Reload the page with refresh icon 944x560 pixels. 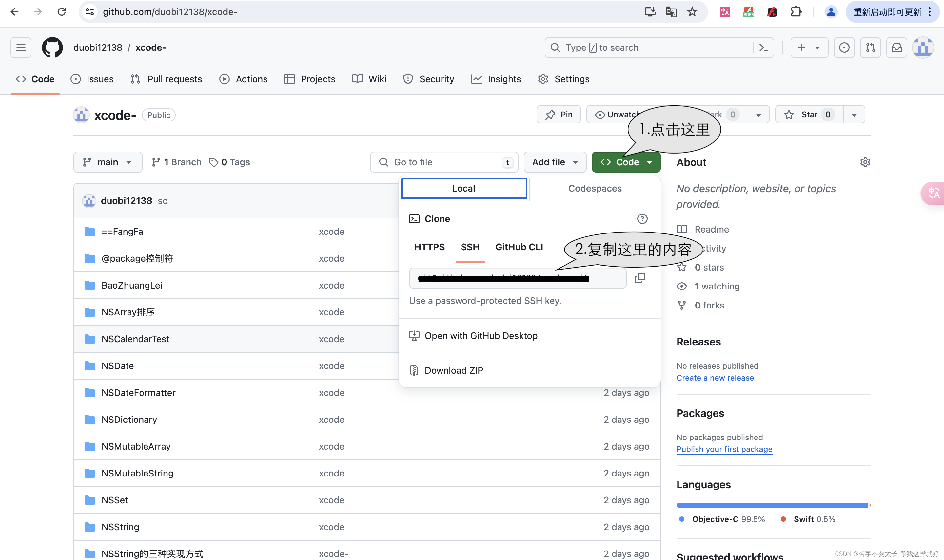[62, 12]
